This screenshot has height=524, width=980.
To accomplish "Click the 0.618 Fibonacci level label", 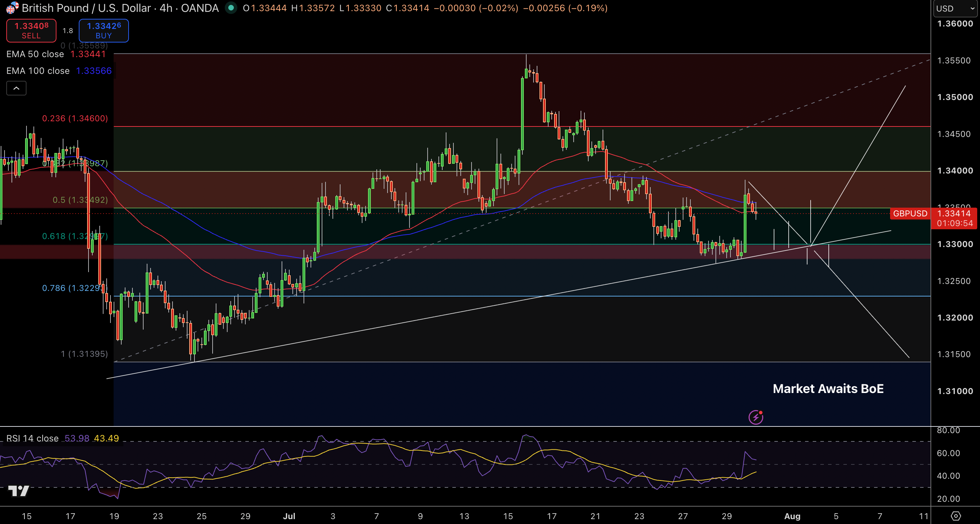I will click(x=75, y=236).
